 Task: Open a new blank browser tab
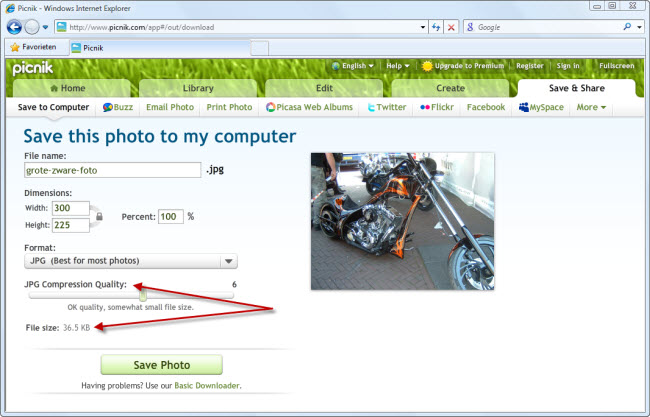(x=260, y=48)
